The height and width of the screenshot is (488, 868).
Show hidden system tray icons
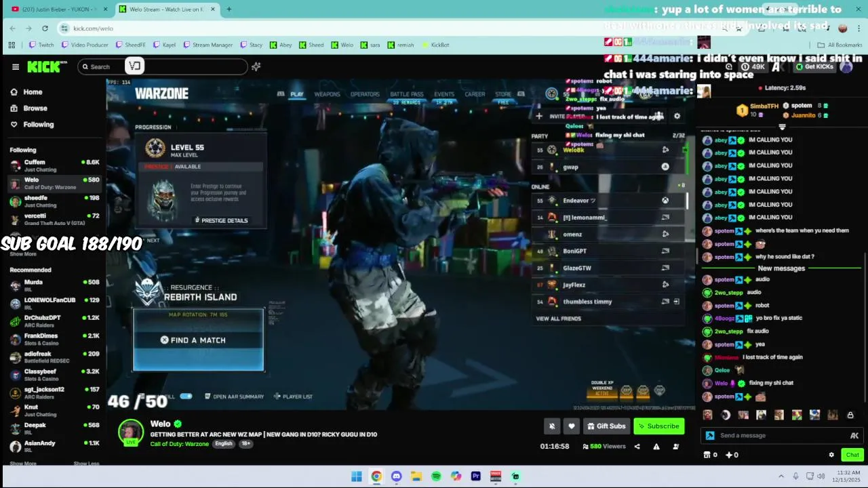tap(781, 476)
